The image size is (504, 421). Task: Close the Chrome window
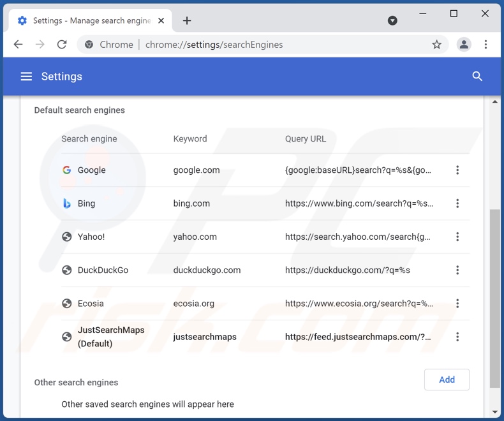tap(485, 13)
